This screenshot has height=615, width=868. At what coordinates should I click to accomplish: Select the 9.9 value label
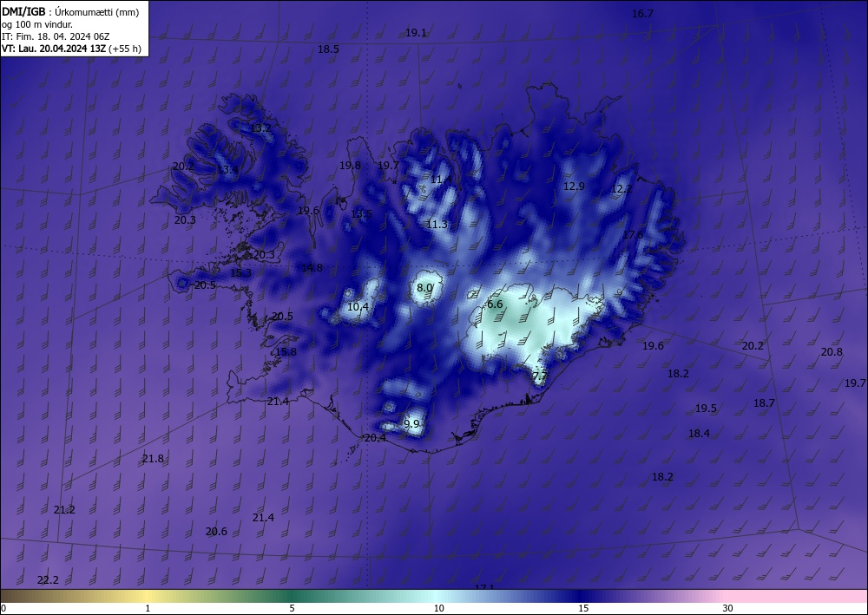pos(411,423)
